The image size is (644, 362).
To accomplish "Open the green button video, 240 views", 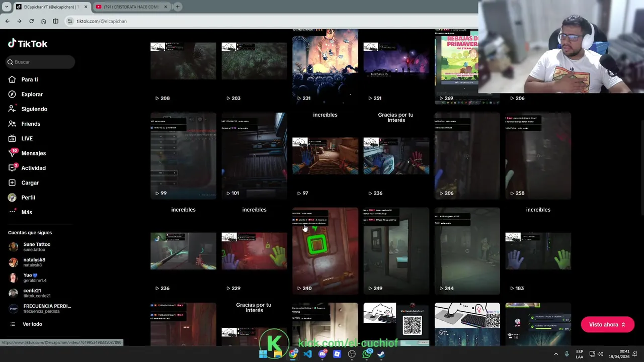I will 325,251.
